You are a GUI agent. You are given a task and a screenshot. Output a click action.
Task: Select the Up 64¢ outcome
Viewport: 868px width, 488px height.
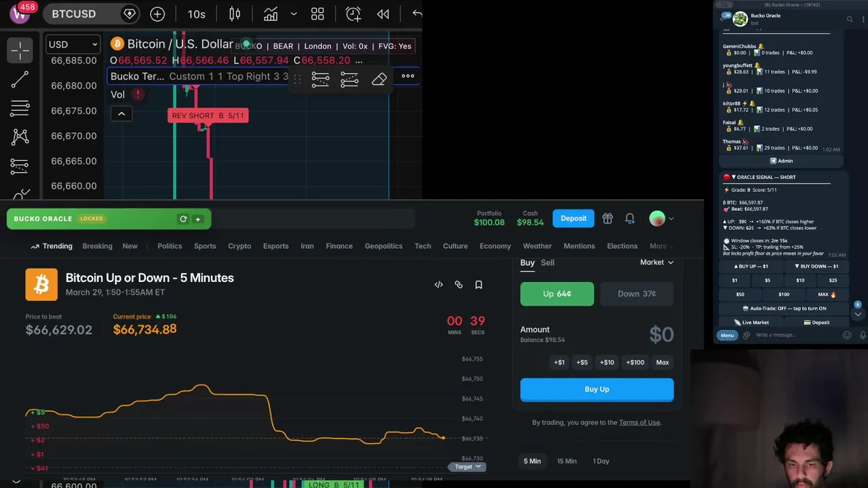[x=557, y=294]
